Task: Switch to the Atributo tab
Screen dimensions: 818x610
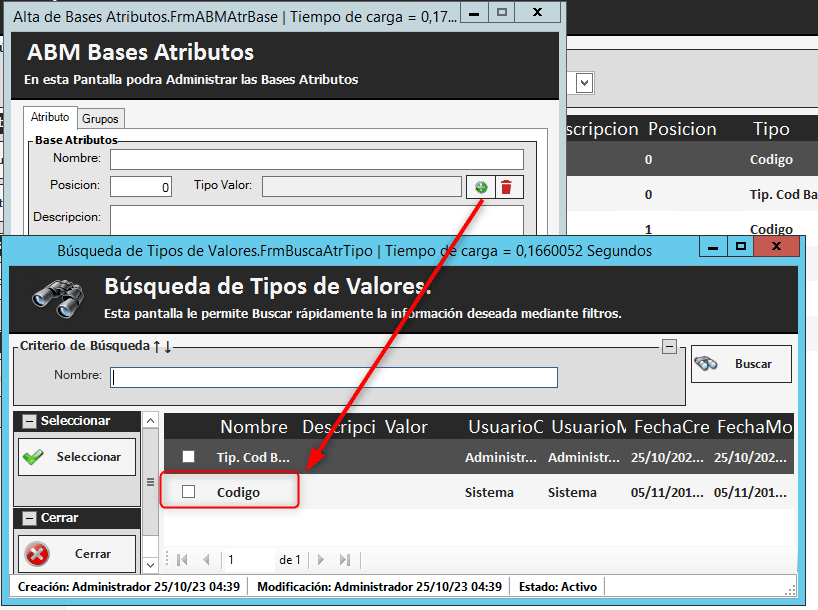Action: (x=50, y=117)
